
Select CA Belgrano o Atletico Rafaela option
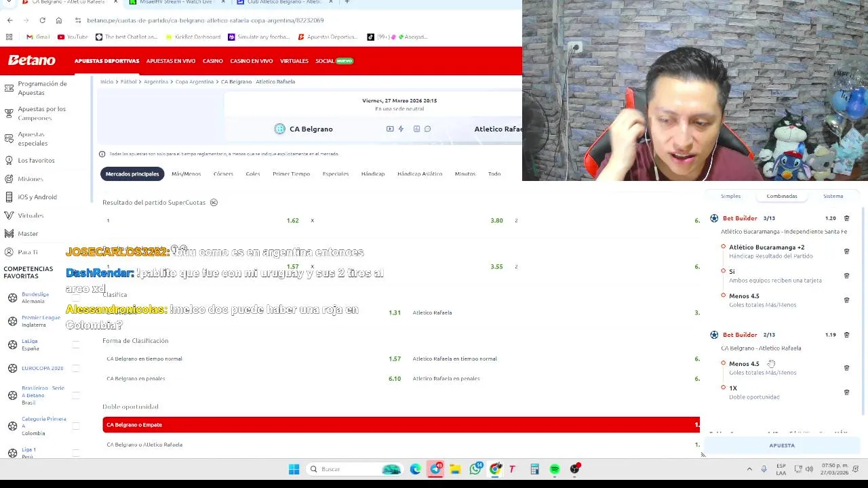(x=401, y=445)
